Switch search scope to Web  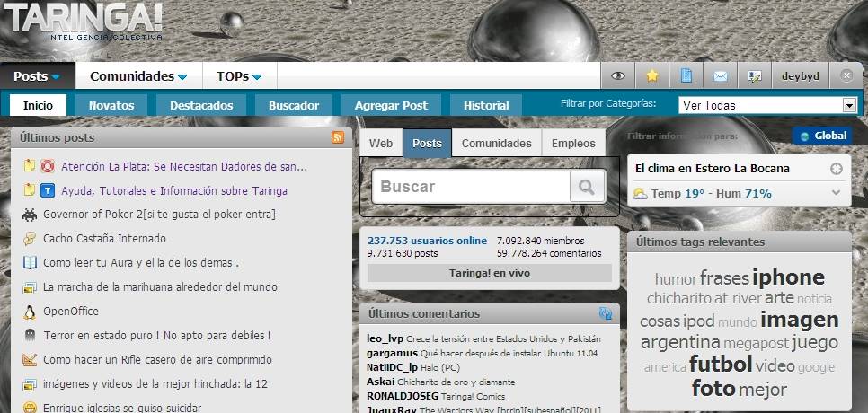pos(381,143)
